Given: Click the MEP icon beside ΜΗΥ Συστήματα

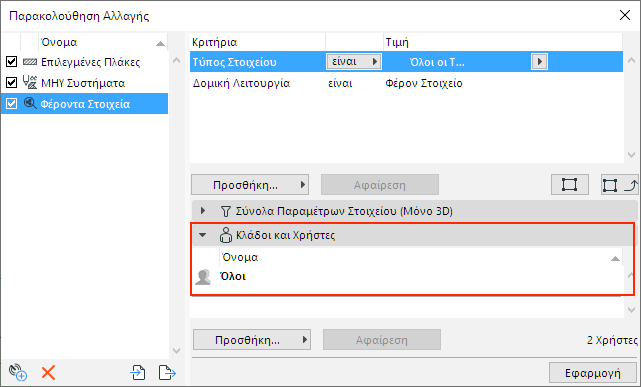Looking at the screenshot, I should pyautogui.click(x=30, y=83).
